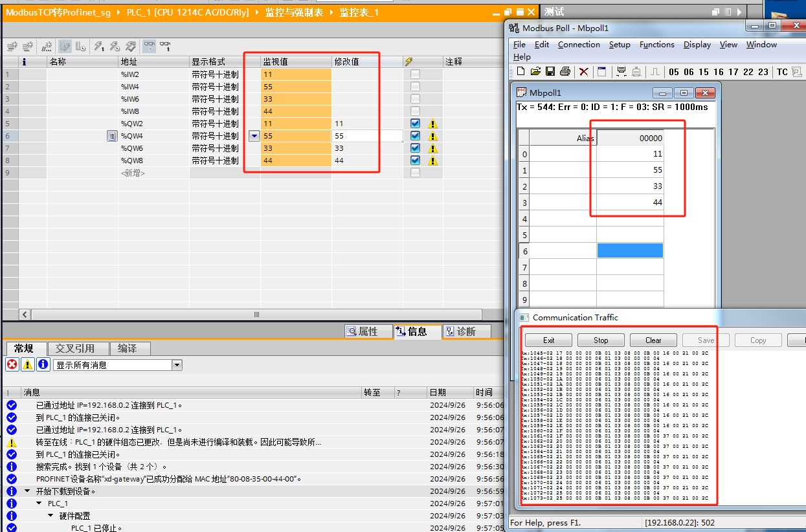Check the modify checkbox for %IW2 row
Viewport: 806px width, 532px height.
pos(415,74)
